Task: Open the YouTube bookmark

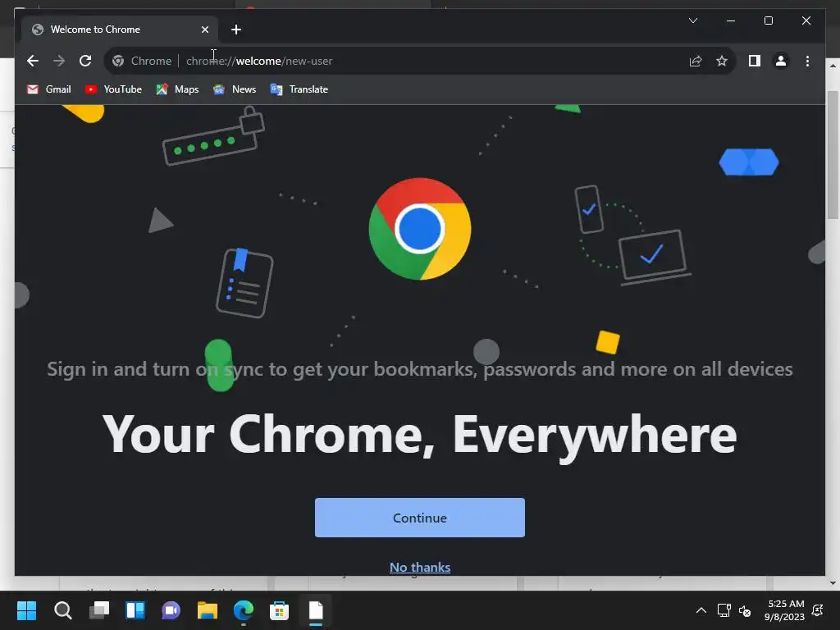Action: pyautogui.click(x=113, y=89)
